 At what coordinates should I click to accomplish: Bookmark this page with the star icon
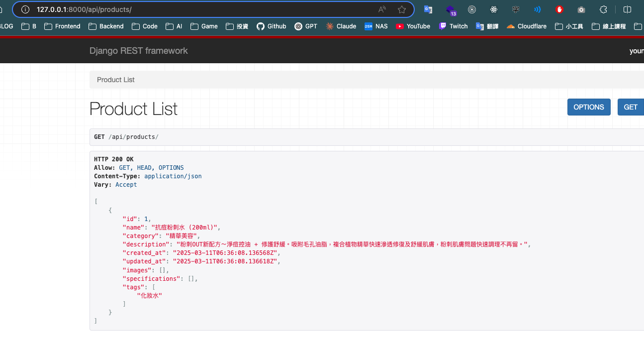(402, 9)
